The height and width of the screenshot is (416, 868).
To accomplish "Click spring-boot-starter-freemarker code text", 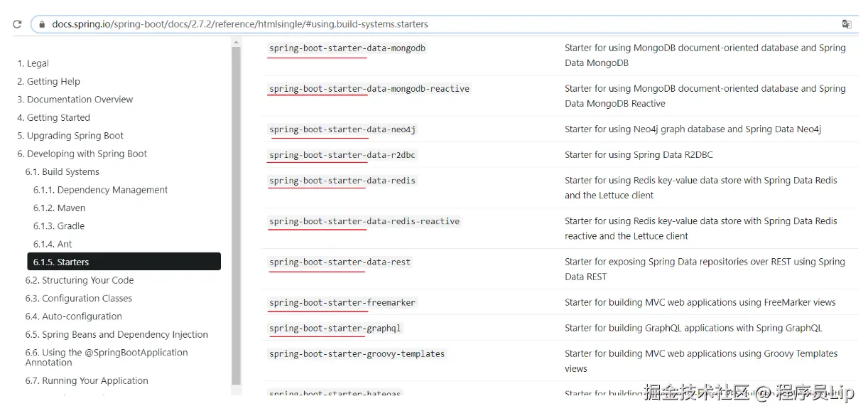I will (x=342, y=302).
